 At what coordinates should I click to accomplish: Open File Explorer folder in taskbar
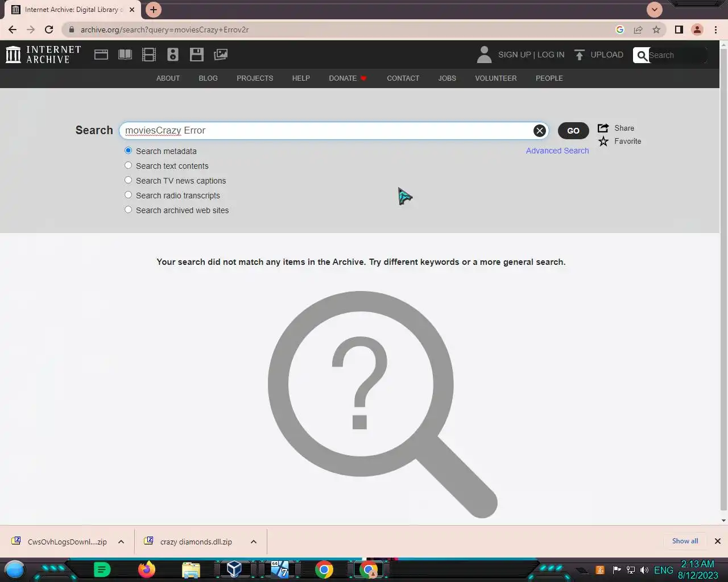[191, 569]
